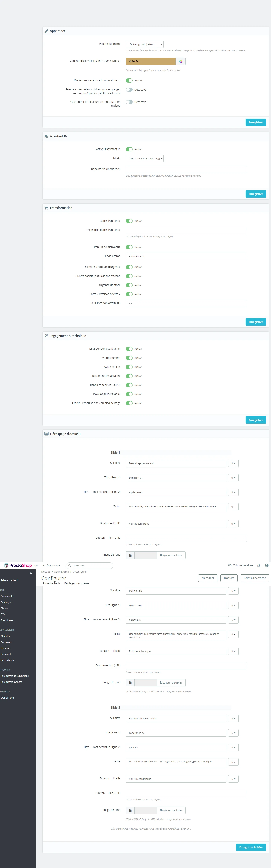The image size is (271, 868).
Task: Click the notifications bell icon
Action: [x=259, y=565]
